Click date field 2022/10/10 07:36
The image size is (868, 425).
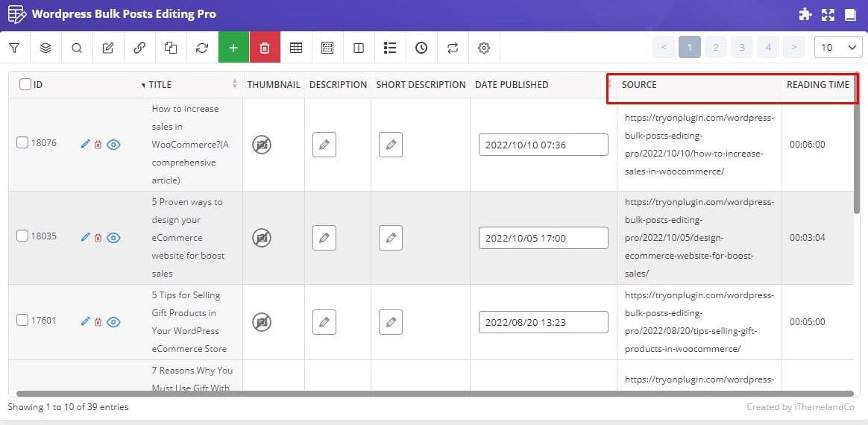pyautogui.click(x=544, y=145)
